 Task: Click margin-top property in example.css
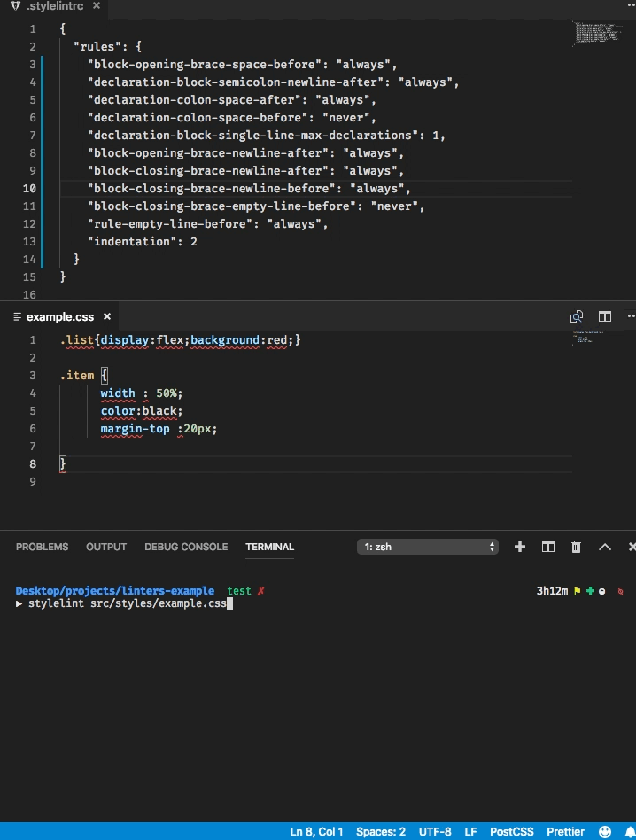pos(135,429)
